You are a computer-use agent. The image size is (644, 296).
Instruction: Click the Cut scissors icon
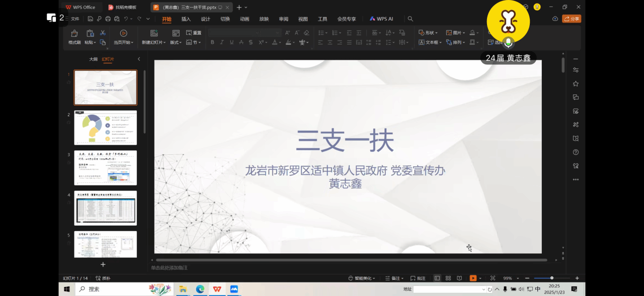103,33
